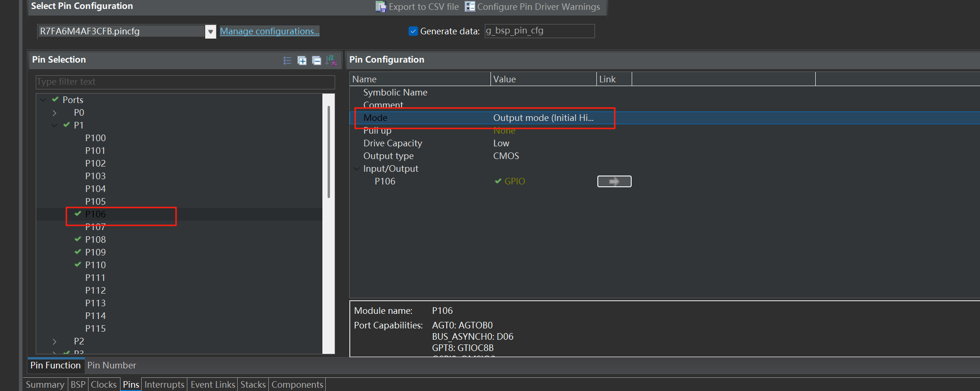
Task: Switch to the Pin Number tab
Action: 112,365
